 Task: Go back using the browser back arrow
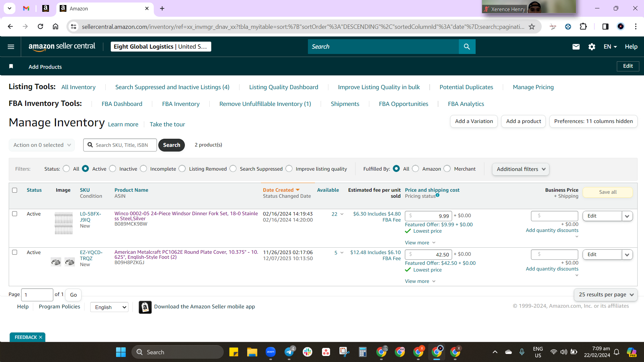(x=10, y=26)
